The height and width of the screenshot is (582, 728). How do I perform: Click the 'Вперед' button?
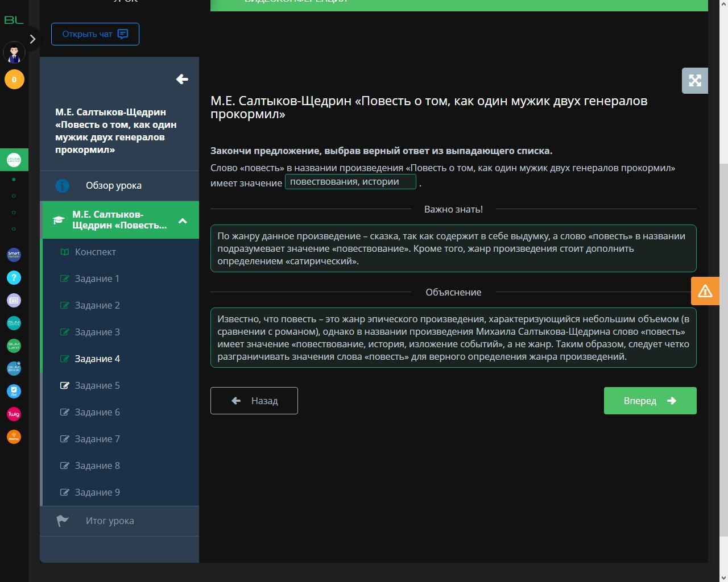[650, 401]
